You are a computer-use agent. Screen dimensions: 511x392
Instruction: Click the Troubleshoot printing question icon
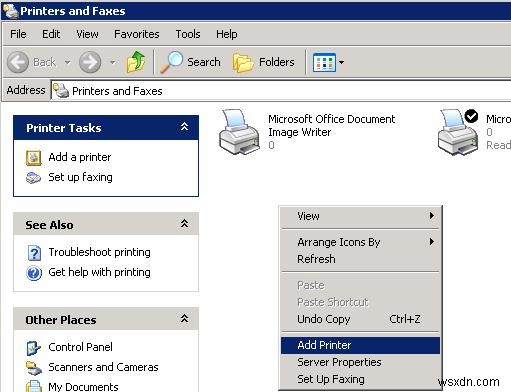pos(34,253)
